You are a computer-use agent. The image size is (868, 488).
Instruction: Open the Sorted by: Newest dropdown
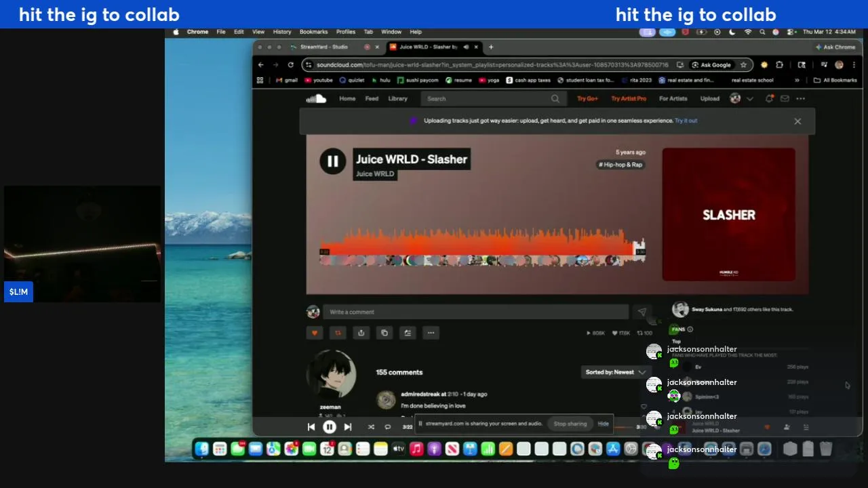tap(616, 372)
